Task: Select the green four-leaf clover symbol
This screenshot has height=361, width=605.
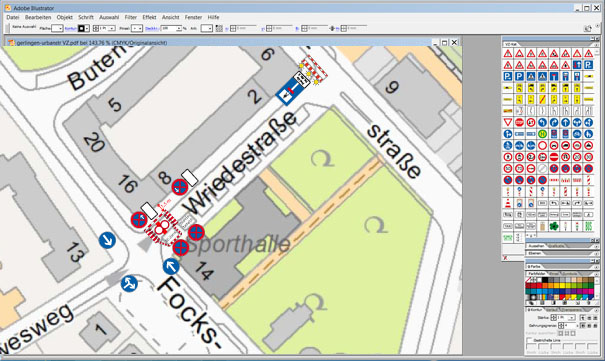Action: point(554,226)
